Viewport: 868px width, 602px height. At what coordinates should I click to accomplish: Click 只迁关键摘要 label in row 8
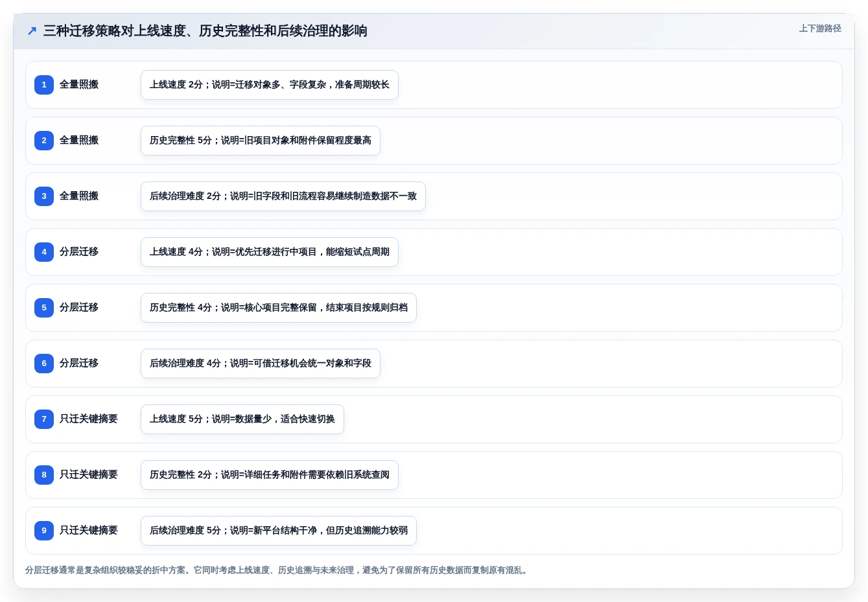point(89,475)
